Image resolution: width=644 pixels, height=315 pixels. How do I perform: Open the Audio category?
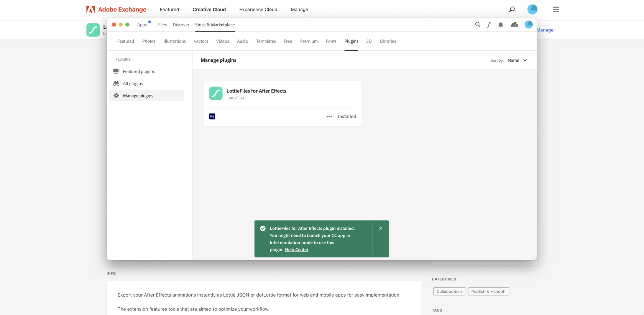[x=243, y=41]
